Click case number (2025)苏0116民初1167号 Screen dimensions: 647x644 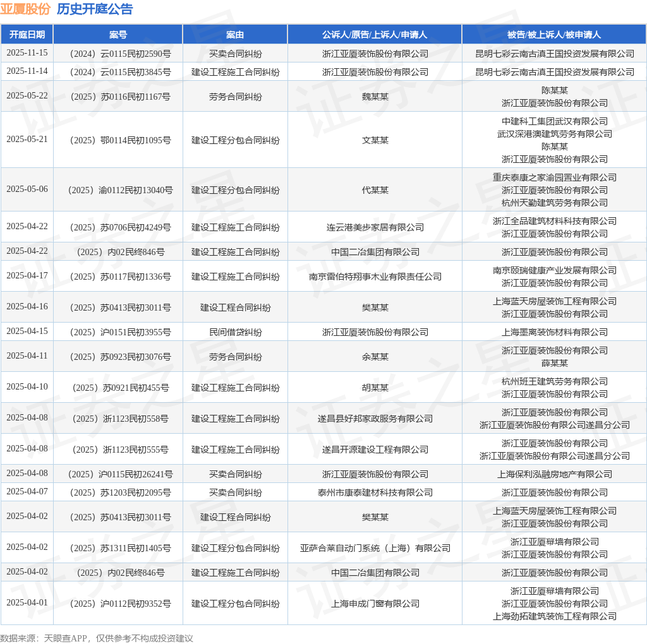(120, 97)
